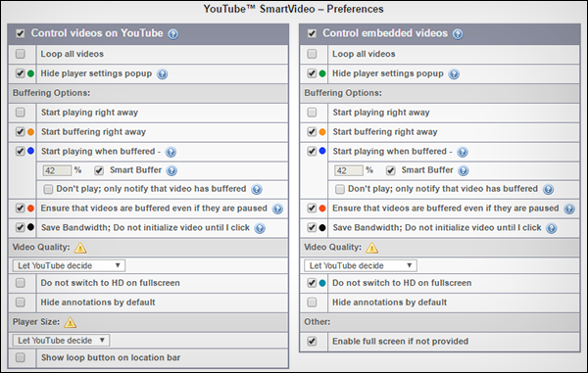Click embedded Video Quality warning icon
This screenshot has height=373, width=588.
pyautogui.click(x=372, y=248)
